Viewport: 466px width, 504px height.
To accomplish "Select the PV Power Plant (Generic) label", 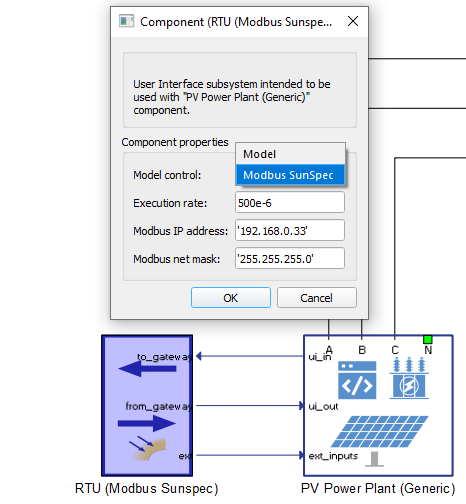I will (378, 489).
